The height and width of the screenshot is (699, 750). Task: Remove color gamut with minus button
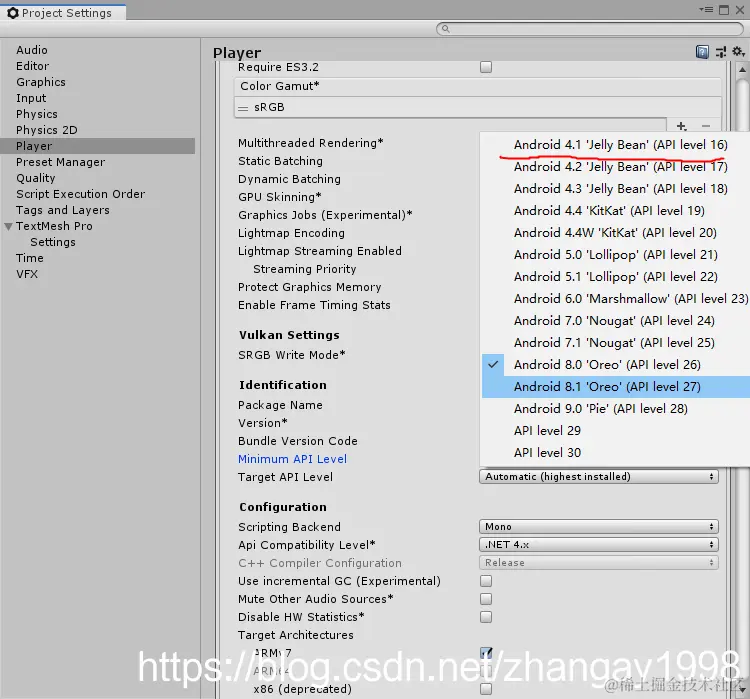[706, 126]
